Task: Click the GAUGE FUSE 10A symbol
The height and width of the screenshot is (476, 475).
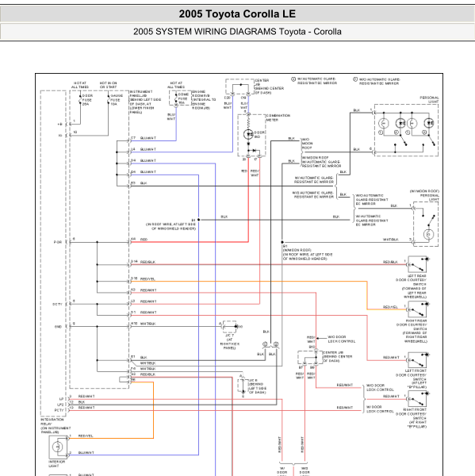Action: [x=109, y=100]
